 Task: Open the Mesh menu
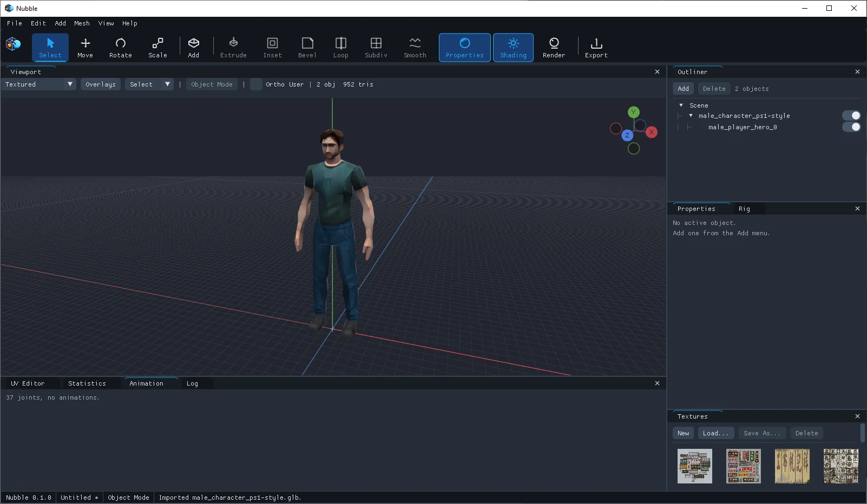[x=82, y=23]
